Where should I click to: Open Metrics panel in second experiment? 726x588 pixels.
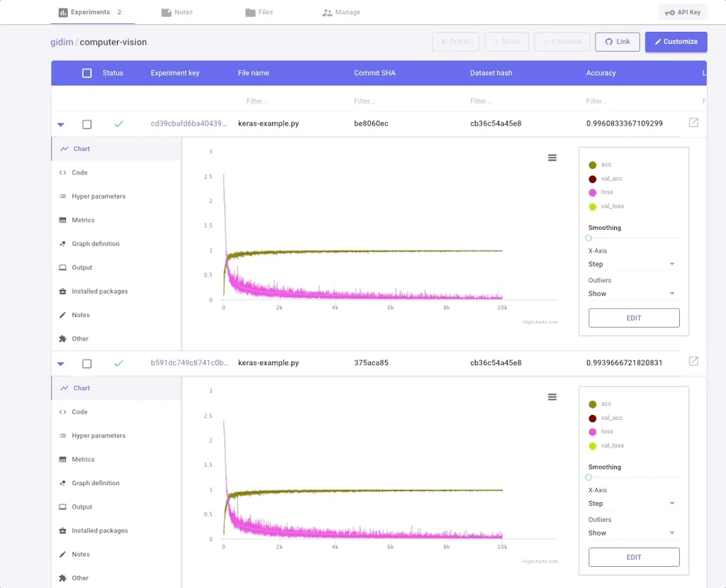point(83,460)
